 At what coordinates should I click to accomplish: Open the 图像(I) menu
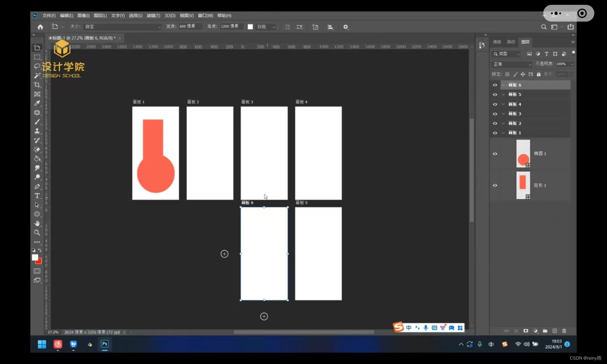pos(83,16)
